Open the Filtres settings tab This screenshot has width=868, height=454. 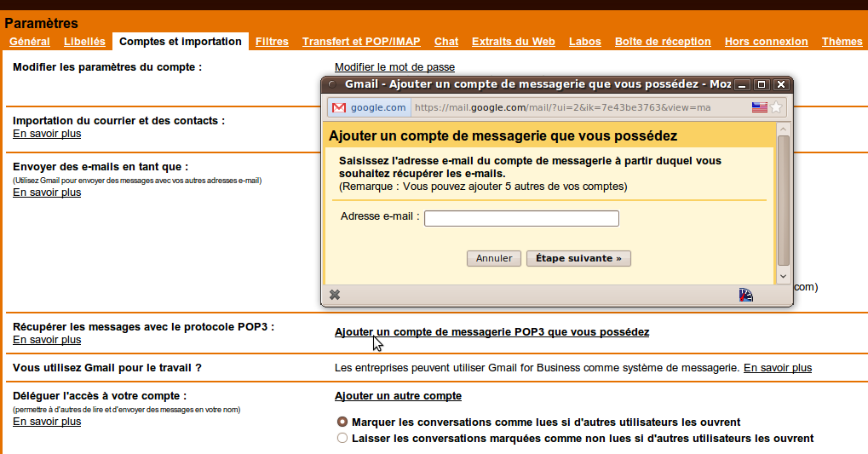point(272,42)
